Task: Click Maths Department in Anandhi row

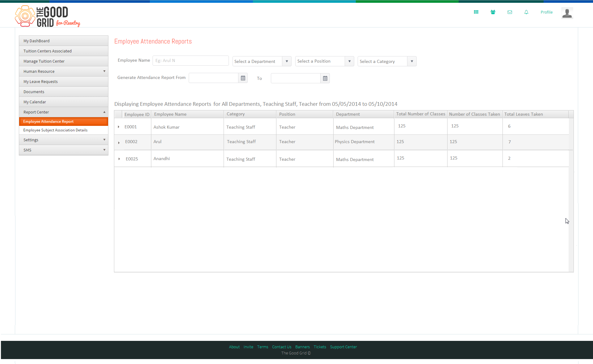Action: point(364,159)
